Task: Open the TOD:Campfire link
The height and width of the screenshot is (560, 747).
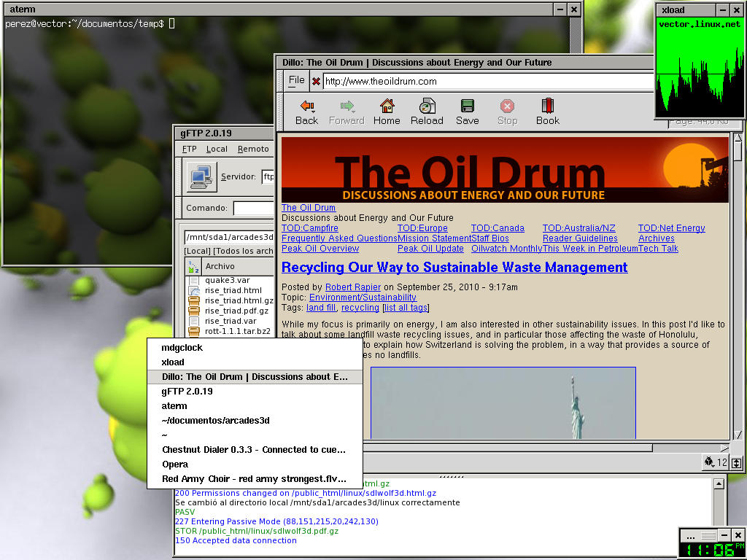Action: point(309,228)
